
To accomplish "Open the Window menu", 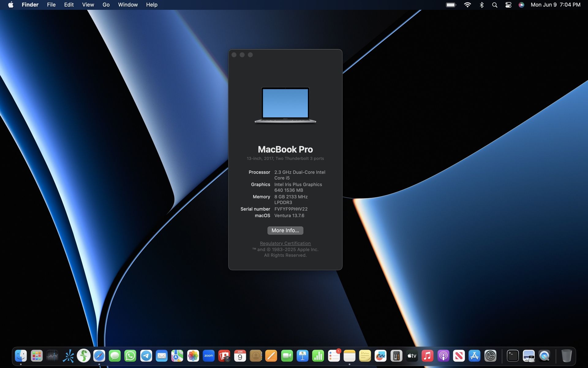I will [x=128, y=5].
